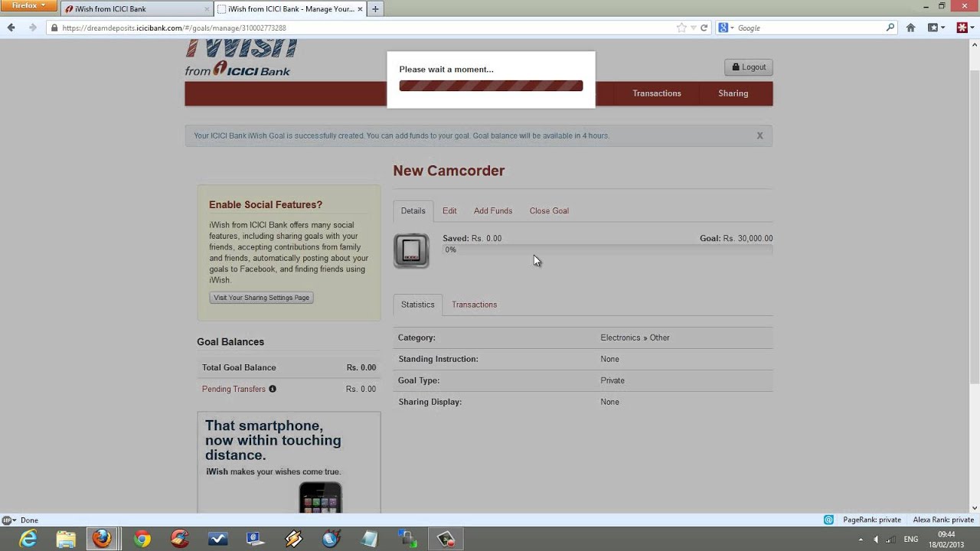Image resolution: width=980 pixels, height=551 pixels.
Task: Click the Please wait loading progress bar
Action: pyautogui.click(x=491, y=86)
